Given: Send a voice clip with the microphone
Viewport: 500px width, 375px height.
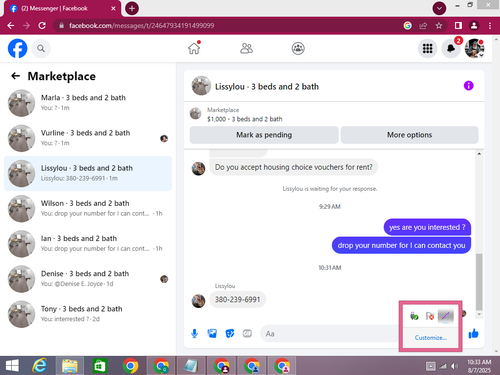Looking at the screenshot, I should tap(195, 333).
